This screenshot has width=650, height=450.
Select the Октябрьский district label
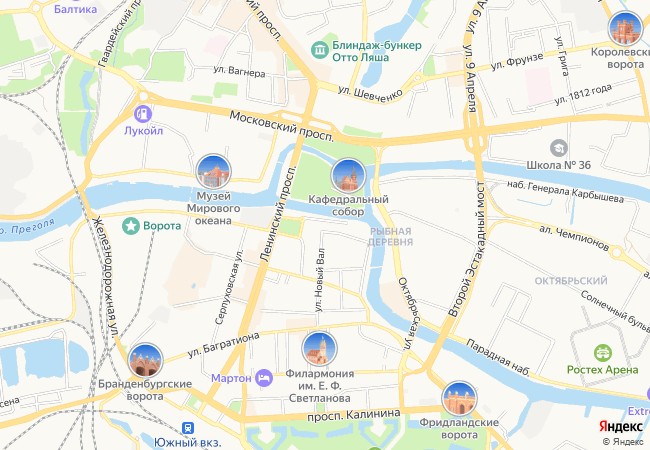(x=571, y=281)
